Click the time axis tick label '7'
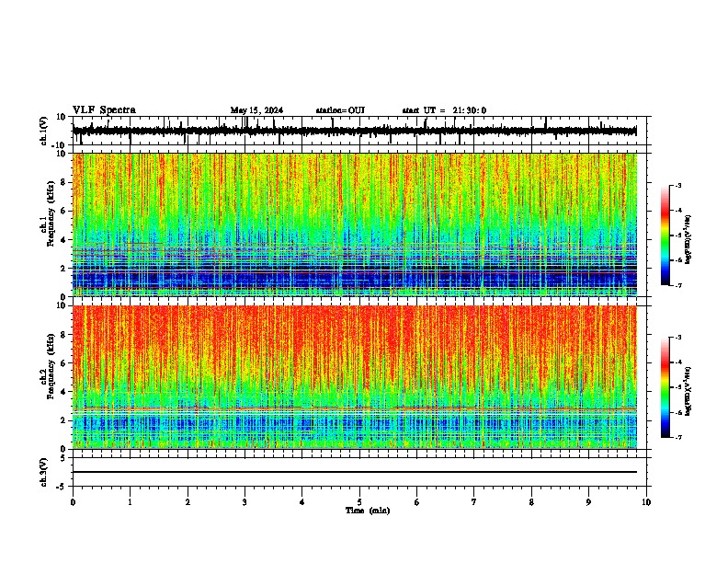Viewport: 728px width, 563px height. pos(474,502)
